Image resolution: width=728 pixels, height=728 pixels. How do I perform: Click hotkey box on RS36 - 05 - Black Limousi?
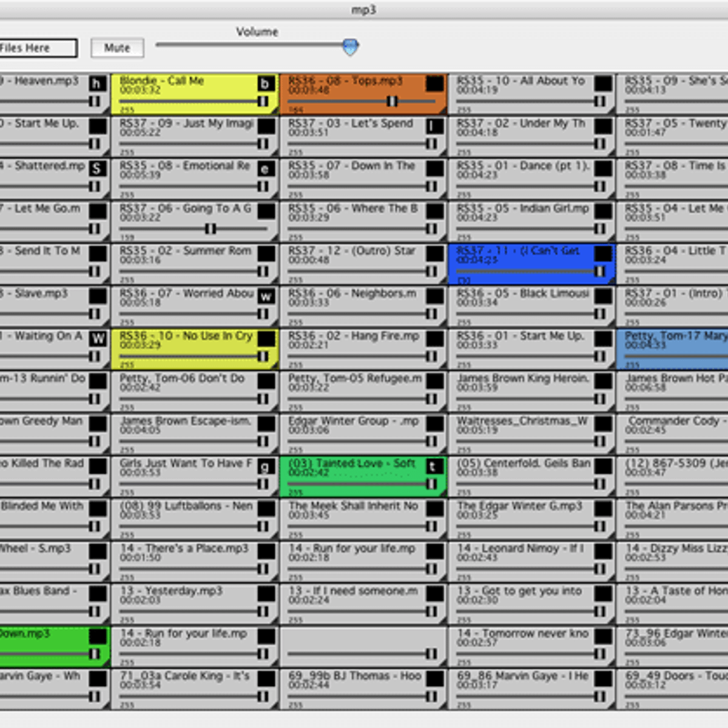[x=603, y=296]
